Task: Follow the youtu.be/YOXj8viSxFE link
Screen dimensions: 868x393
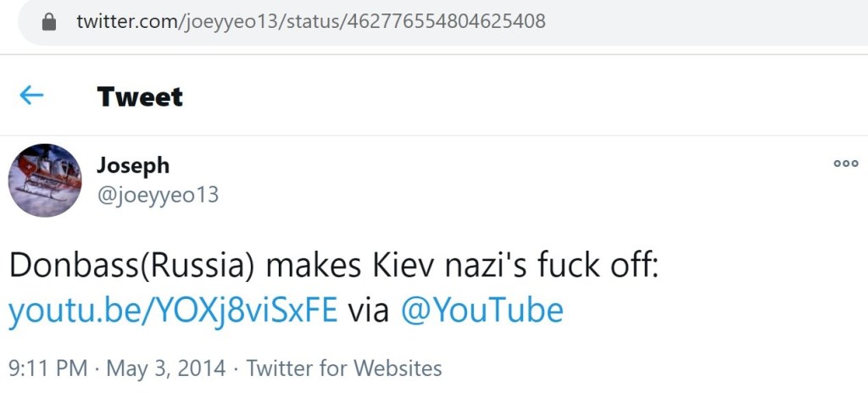Action: point(173,311)
